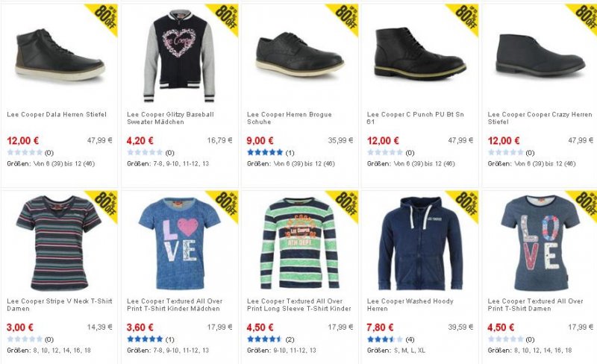Follow the Lee Cooper Washed Hoody Herren link
Screen dimensions: 597x364
point(410,304)
